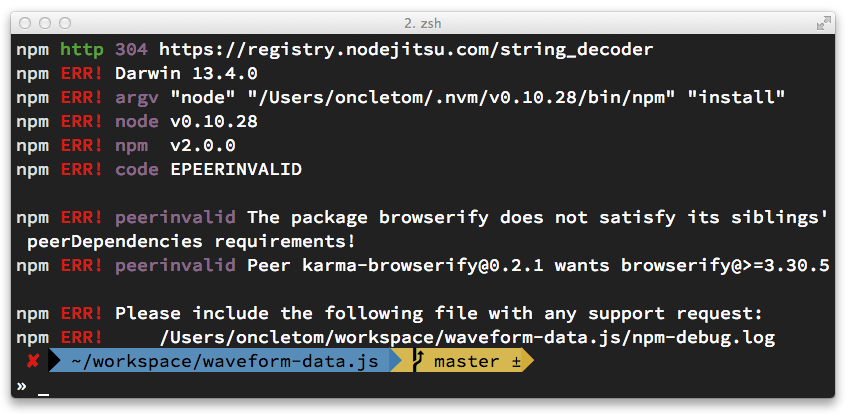
Task: Click the "2. zsh" window title
Action: point(425,22)
